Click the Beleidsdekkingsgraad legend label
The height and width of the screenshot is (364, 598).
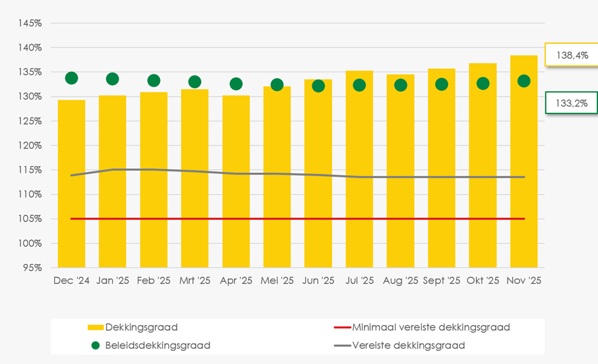coord(158,345)
